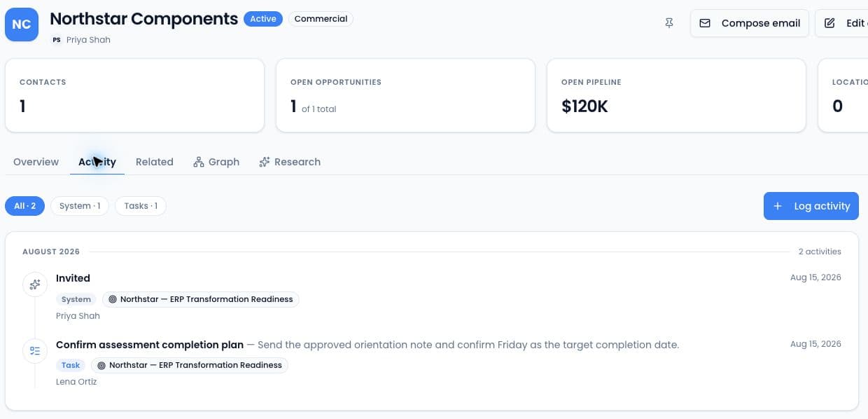
Task: Filter activities by All · 2
Action: [25, 206]
